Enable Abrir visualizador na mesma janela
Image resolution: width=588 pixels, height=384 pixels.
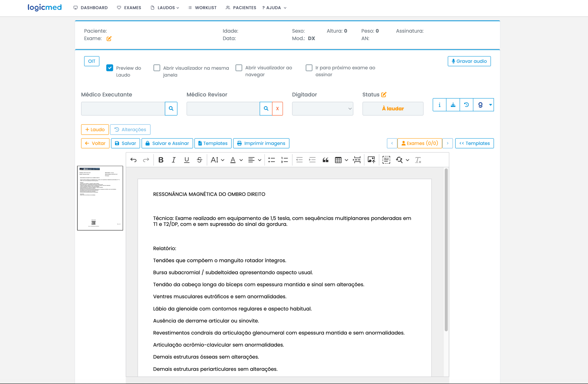(x=157, y=68)
